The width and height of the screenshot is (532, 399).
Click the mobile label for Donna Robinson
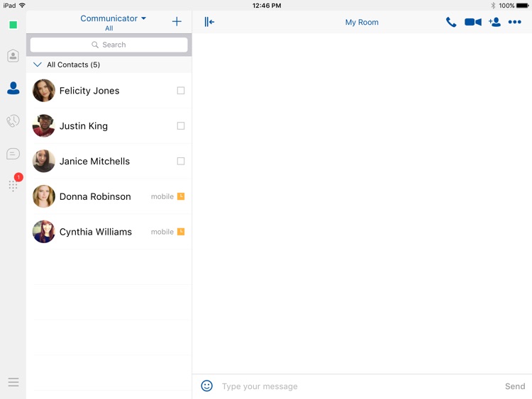click(x=162, y=196)
